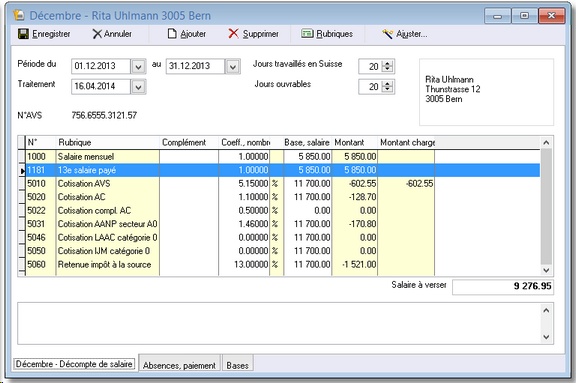
Task: Select the 13e salaire payé row
Action: (283, 170)
